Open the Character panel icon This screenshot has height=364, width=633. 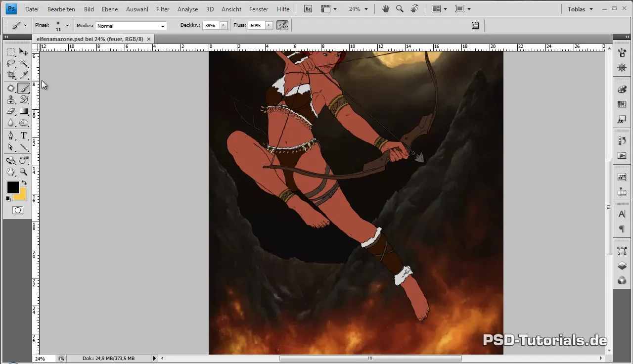pyautogui.click(x=622, y=214)
